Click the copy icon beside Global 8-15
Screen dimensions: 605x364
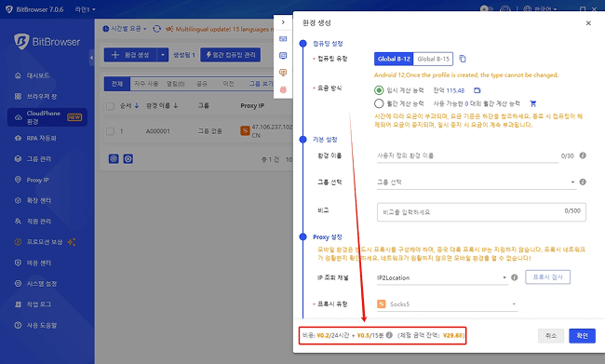(463, 59)
